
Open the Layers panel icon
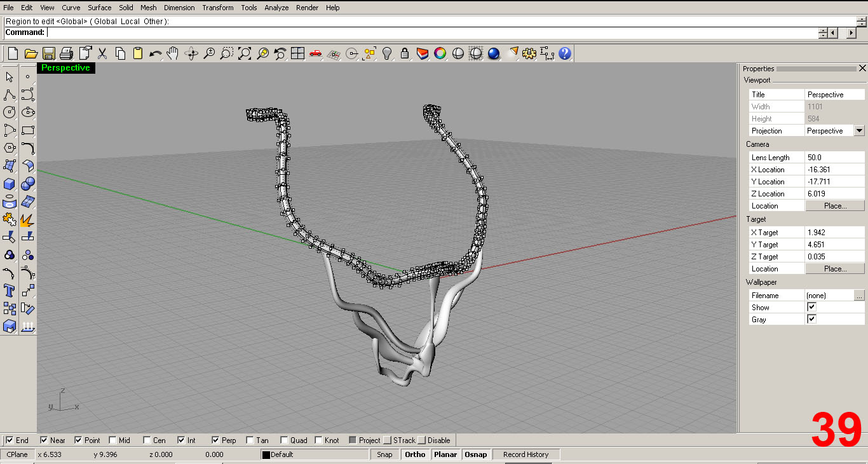[423, 53]
